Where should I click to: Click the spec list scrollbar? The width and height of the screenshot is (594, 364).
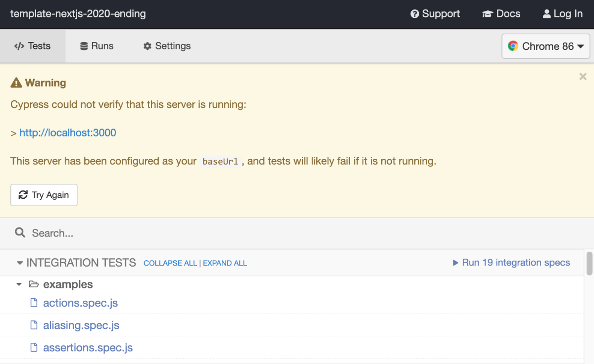coord(589,263)
